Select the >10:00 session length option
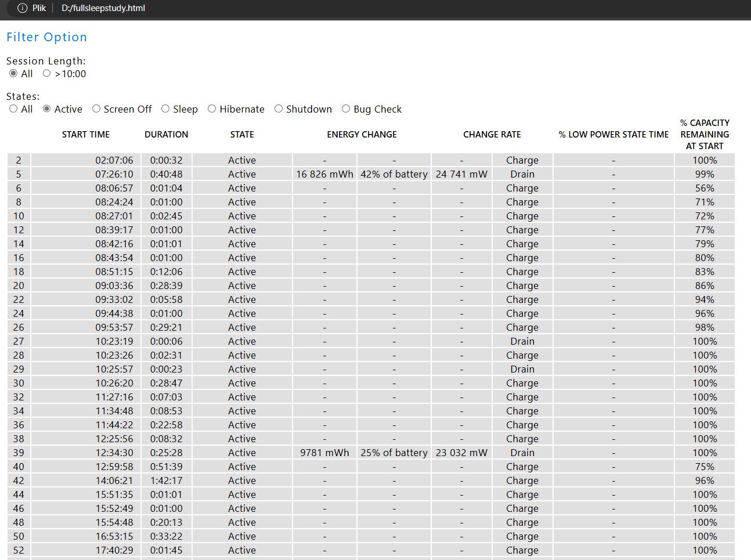Viewport: 751px width, 560px height. [47, 74]
